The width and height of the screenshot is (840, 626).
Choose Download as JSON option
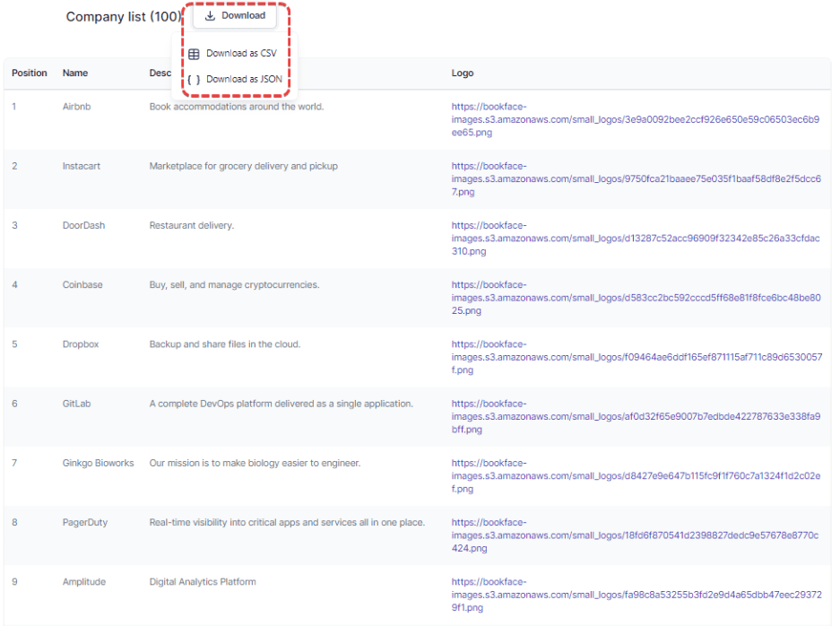pyautogui.click(x=235, y=79)
